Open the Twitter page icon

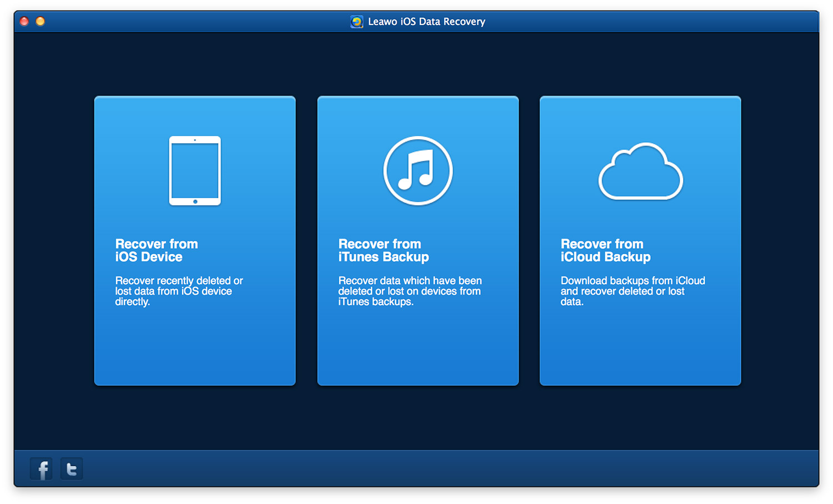(72, 469)
